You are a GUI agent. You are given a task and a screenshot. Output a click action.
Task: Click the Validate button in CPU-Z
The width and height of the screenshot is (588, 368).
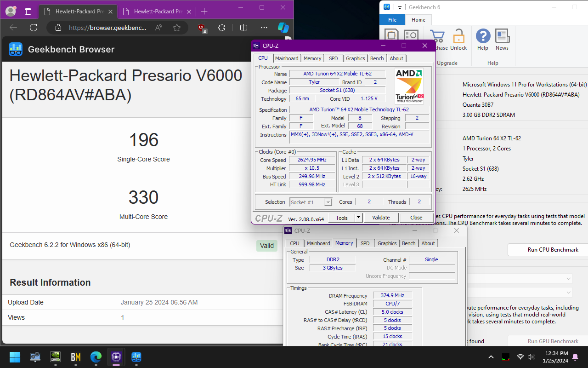(381, 218)
